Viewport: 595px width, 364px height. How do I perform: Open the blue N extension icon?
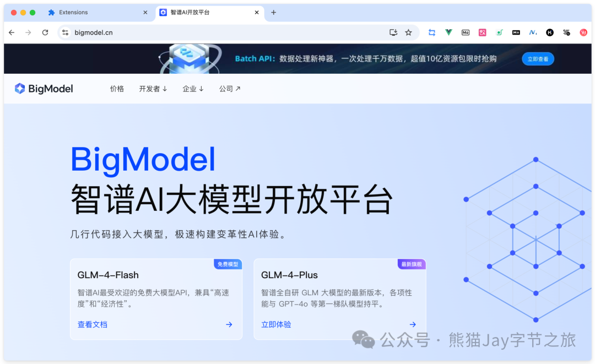pyautogui.click(x=533, y=32)
